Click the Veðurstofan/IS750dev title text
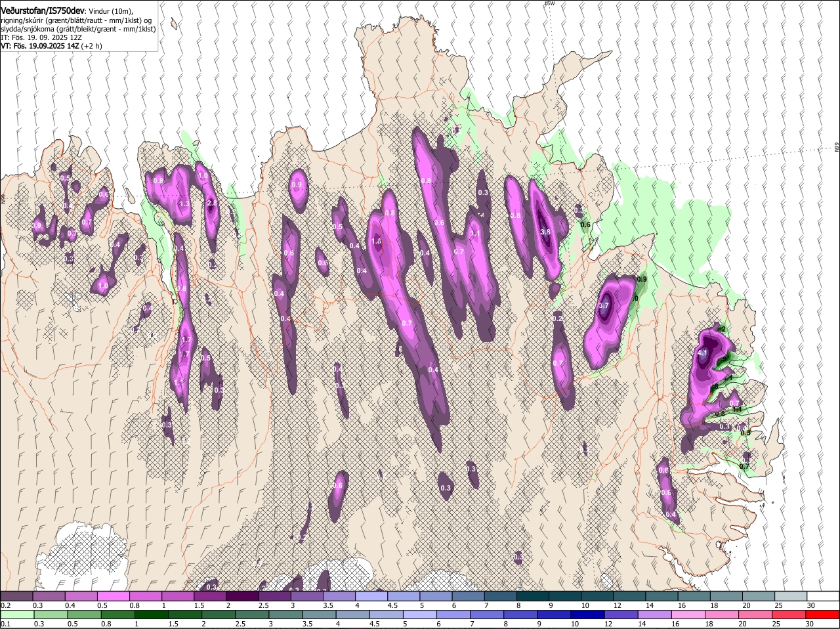This screenshot has width=840, height=629. [42, 11]
